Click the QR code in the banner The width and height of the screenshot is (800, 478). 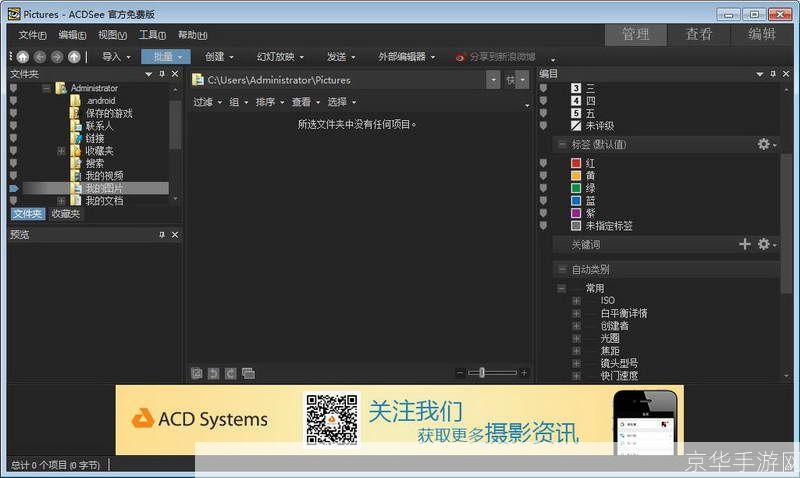[332, 419]
